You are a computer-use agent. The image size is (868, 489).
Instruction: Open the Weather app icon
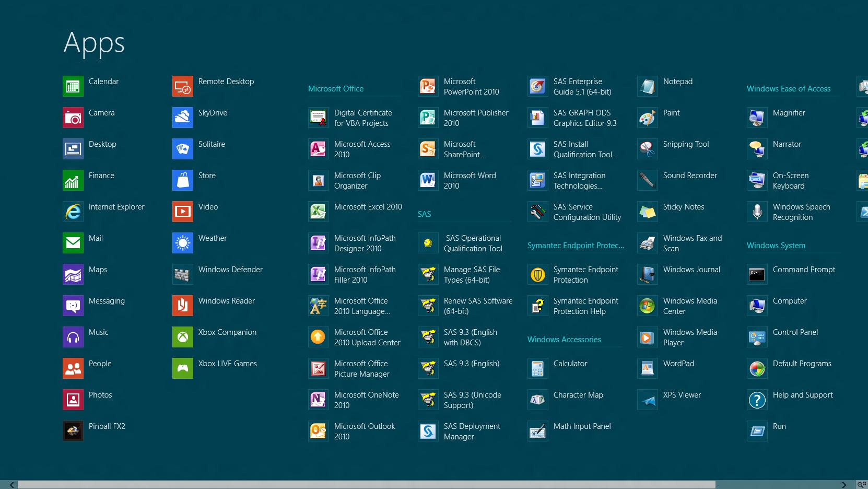click(183, 243)
